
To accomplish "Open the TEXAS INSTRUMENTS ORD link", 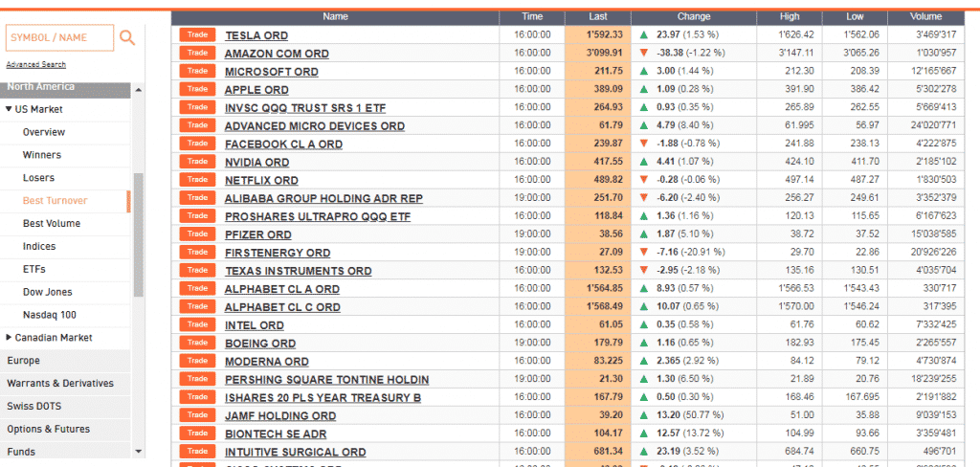I will tap(299, 272).
